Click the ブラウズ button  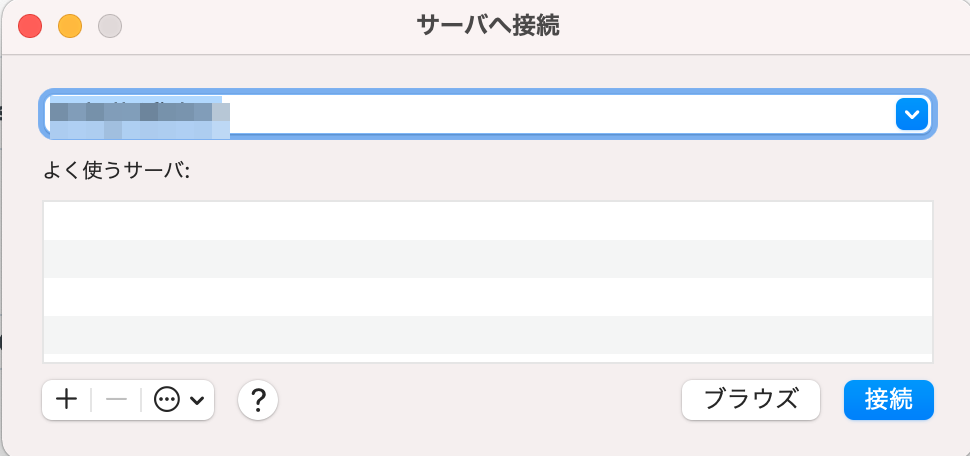coord(751,400)
